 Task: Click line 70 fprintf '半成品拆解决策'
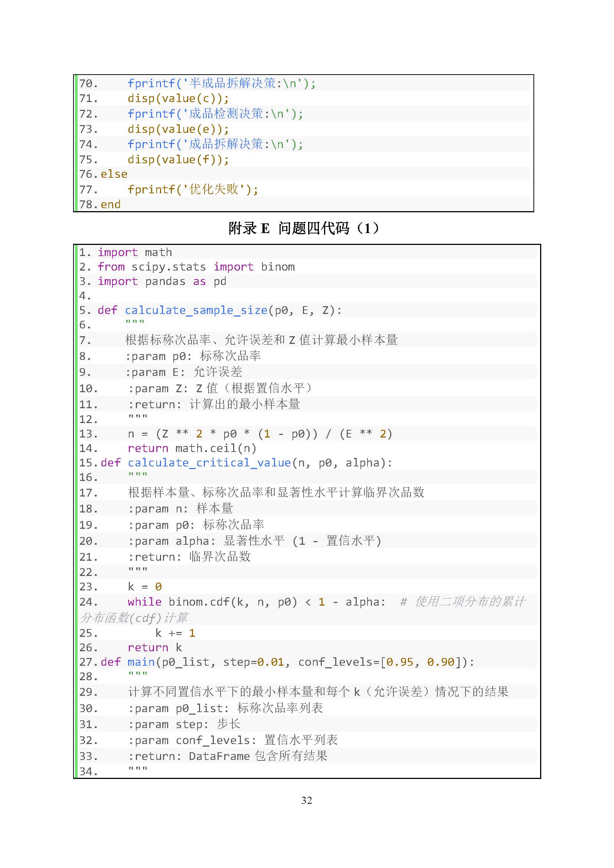[x=222, y=83]
